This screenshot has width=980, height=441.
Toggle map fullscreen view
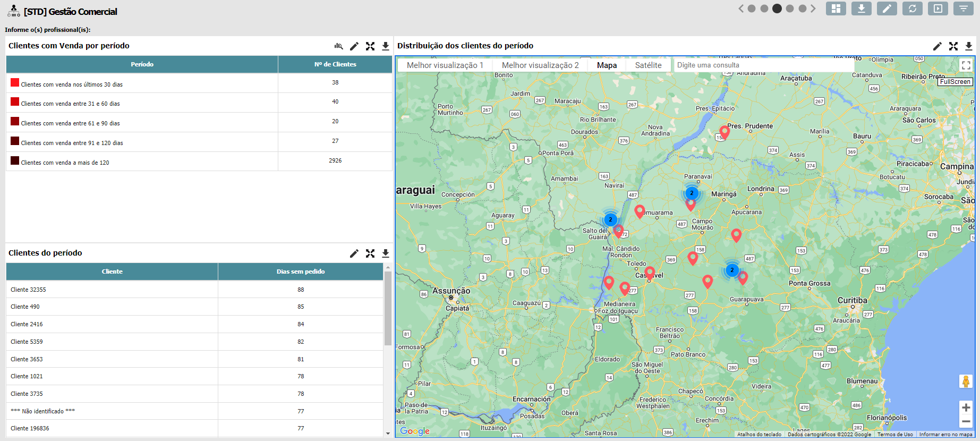point(966,65)
